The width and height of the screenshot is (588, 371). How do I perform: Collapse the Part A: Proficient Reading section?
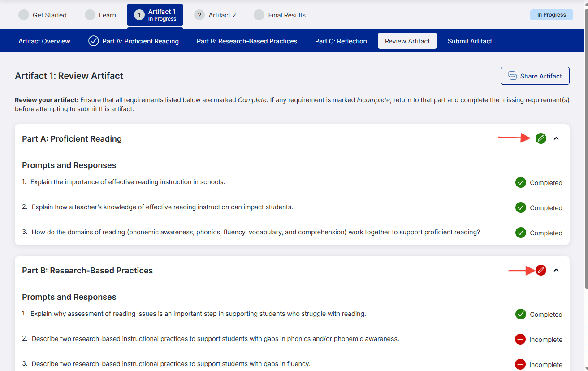(556, 138)
